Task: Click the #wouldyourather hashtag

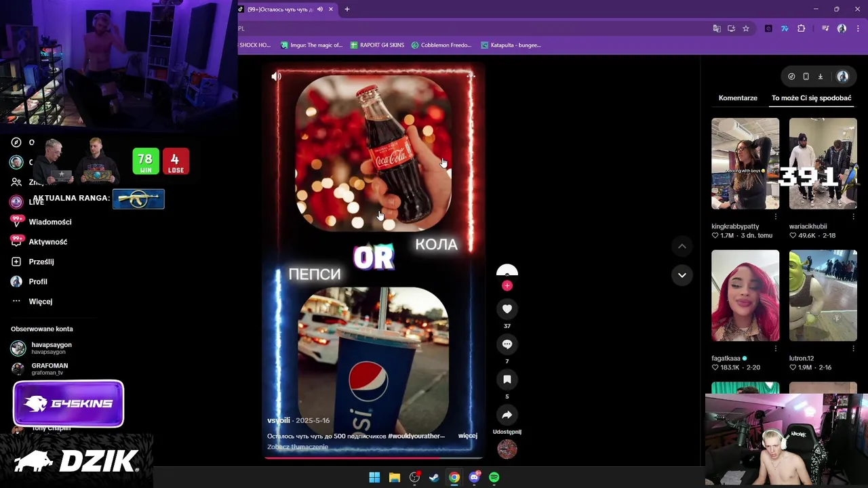Action: (416, 436)
